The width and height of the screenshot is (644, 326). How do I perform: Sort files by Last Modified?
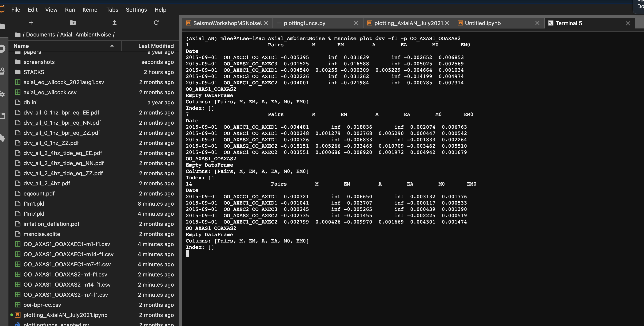point(156,46)
